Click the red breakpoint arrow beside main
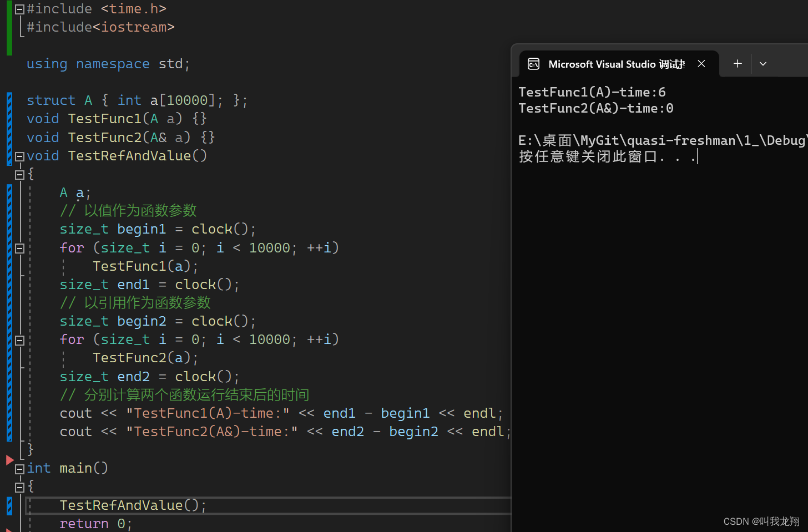This screenshot has width=808, height=532. click(x=9, y=460)
